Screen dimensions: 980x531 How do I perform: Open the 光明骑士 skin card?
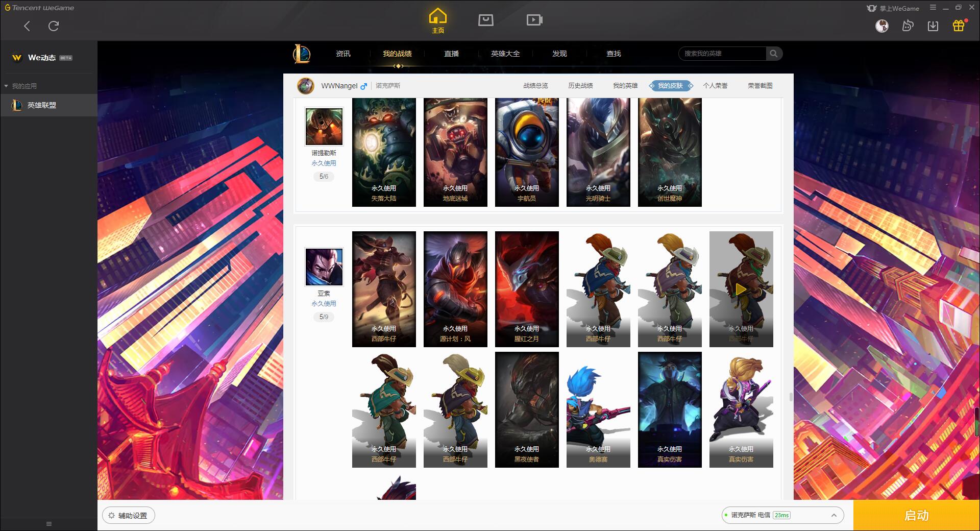(x=598, y=152)
